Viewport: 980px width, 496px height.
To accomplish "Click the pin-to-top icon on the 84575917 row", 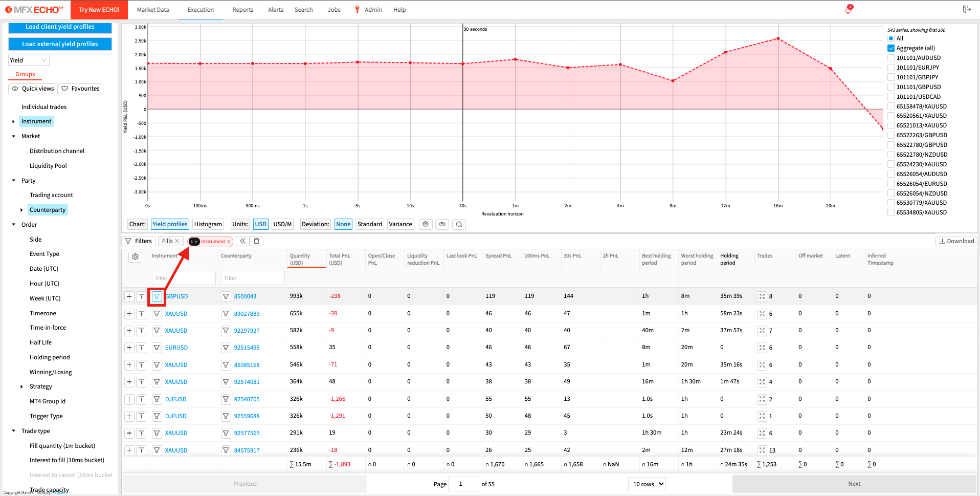I will [142, 450].
